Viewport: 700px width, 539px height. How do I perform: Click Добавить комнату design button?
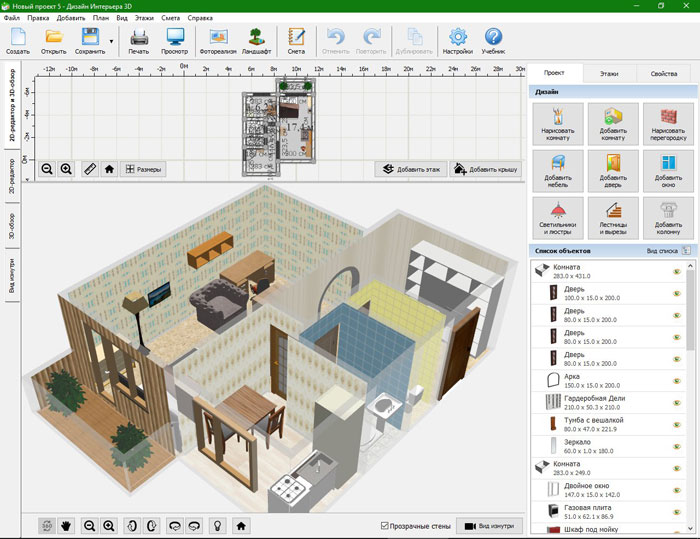613,124
